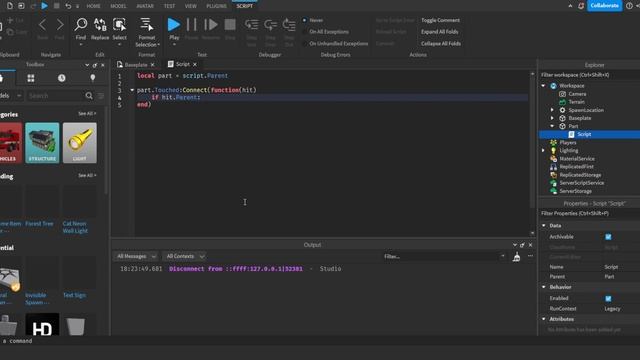
Task: Select the Terrain item in Explorer
Action: [576, 102]
